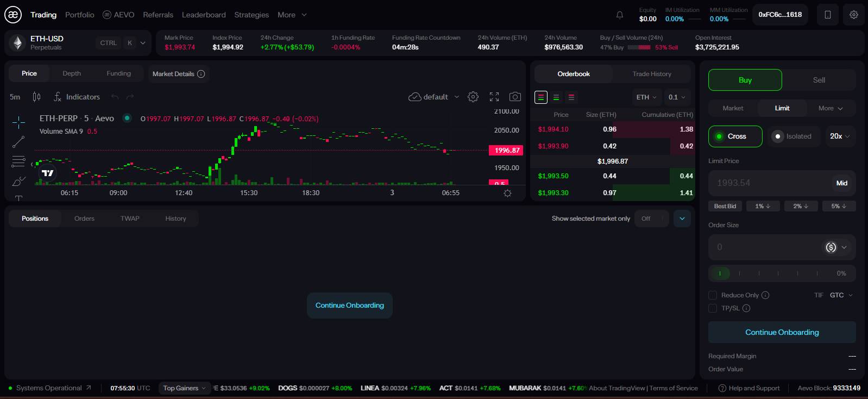This screenshot has width=868, height=399.
Task: Click the Best Bid button
Action: (725, 206)
